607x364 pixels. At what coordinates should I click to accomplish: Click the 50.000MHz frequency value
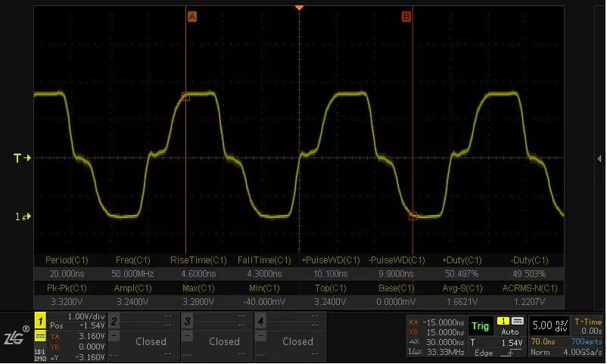point(132,274)
